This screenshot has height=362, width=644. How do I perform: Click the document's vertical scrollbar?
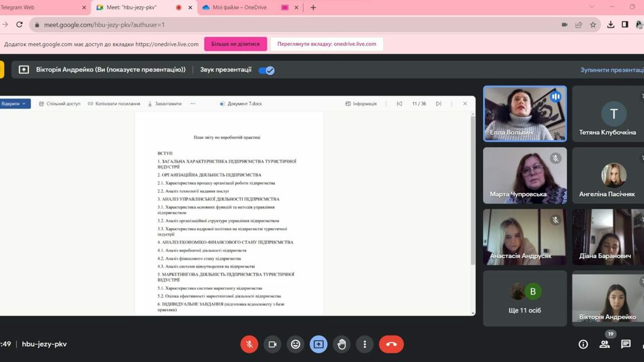(472, 189)
